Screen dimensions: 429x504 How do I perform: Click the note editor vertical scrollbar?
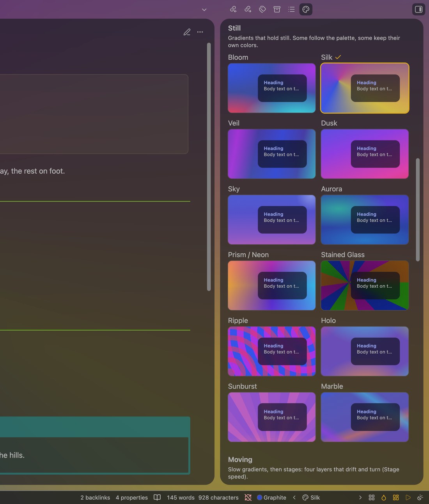(209, 167)
